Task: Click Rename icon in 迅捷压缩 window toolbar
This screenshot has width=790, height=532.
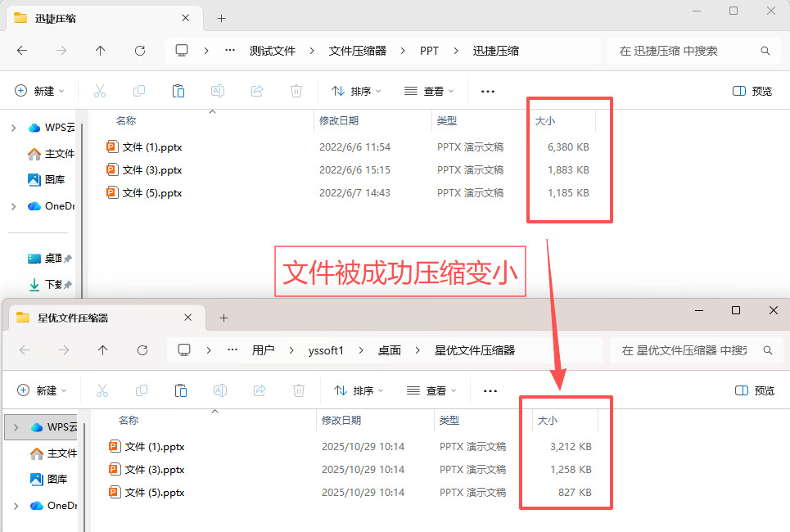Action: (218, 91)
